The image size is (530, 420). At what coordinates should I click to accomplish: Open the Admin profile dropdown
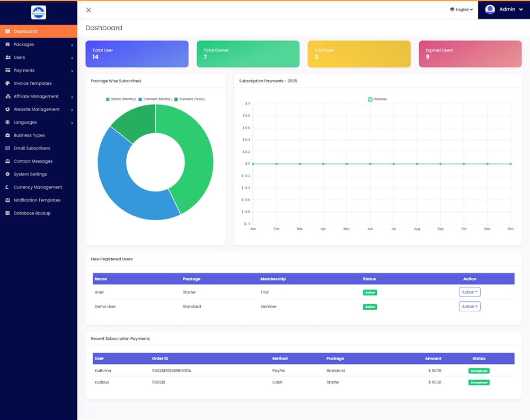pyautogui.click(x=504, y=10)
